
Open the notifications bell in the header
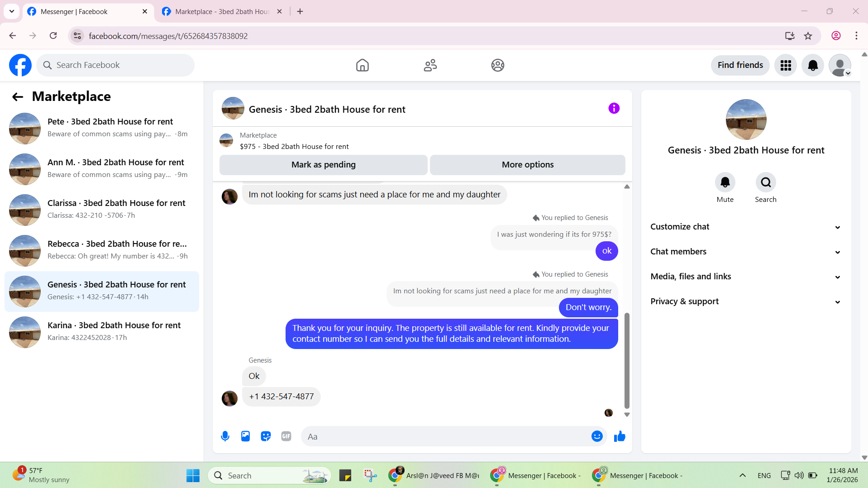pos(813,65)
